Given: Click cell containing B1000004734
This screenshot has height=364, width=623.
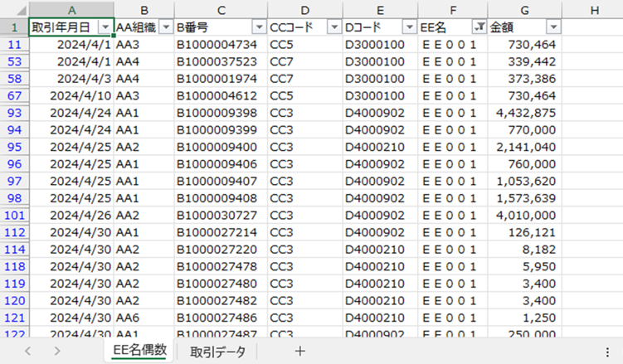Looking at the screenshot, I should pos(221,43).
